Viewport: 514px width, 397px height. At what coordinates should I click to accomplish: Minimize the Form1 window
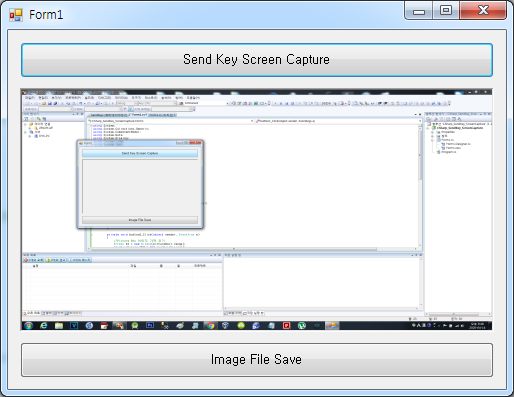419,11
